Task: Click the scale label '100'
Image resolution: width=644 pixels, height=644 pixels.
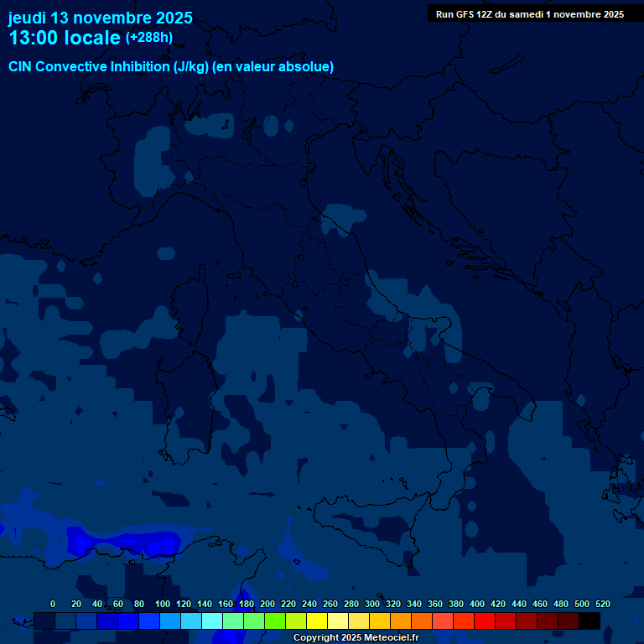Action: tap(162, 604)
